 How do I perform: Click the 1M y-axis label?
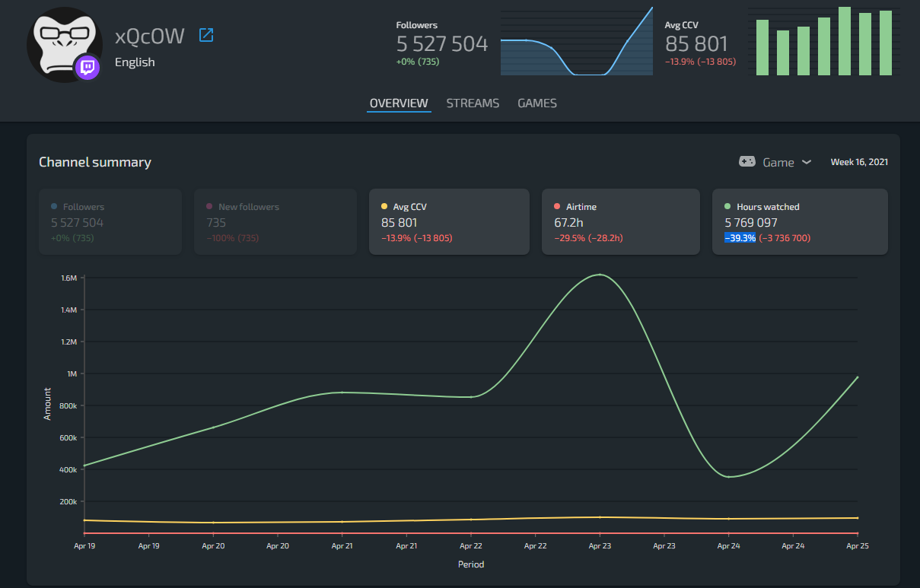tap(72, 373)
